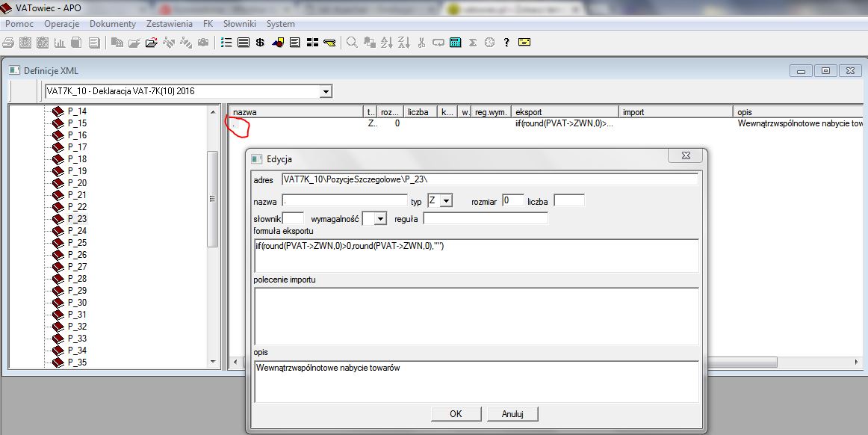Image resolution: width=868 pixels, height=435 pixels.
Task: Click the magnifier search icon
Action: 351,43
